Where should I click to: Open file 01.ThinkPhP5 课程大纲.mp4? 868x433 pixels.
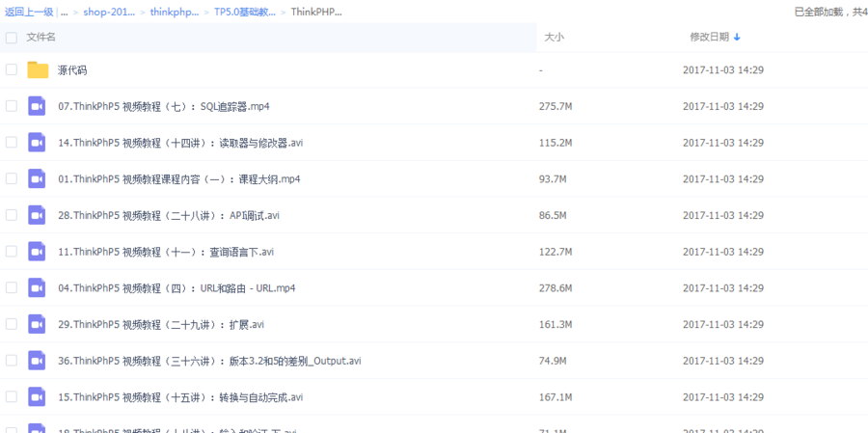click(178, 179)
